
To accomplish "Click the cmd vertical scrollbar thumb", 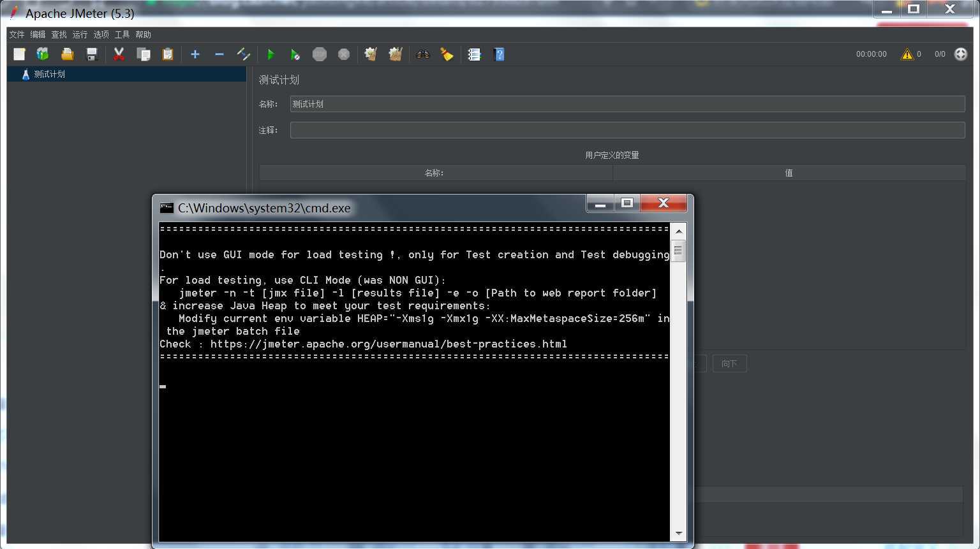I will tap(678, 251).
